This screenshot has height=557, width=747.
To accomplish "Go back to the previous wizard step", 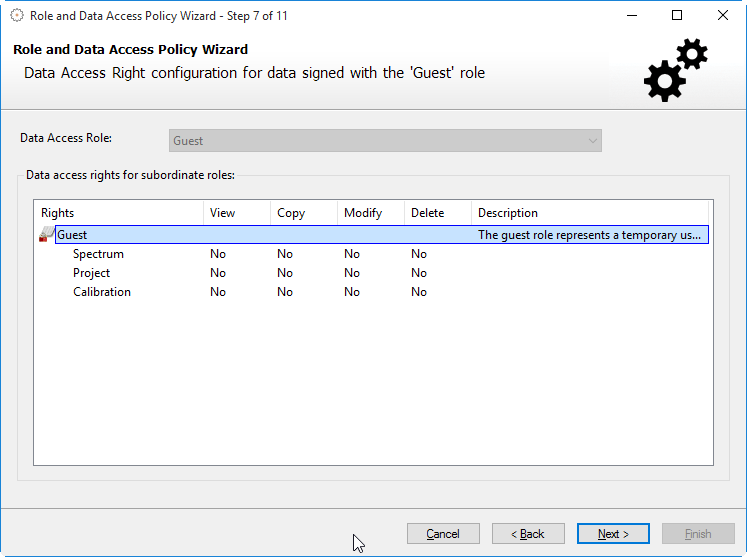I will (x=528, y=534).
